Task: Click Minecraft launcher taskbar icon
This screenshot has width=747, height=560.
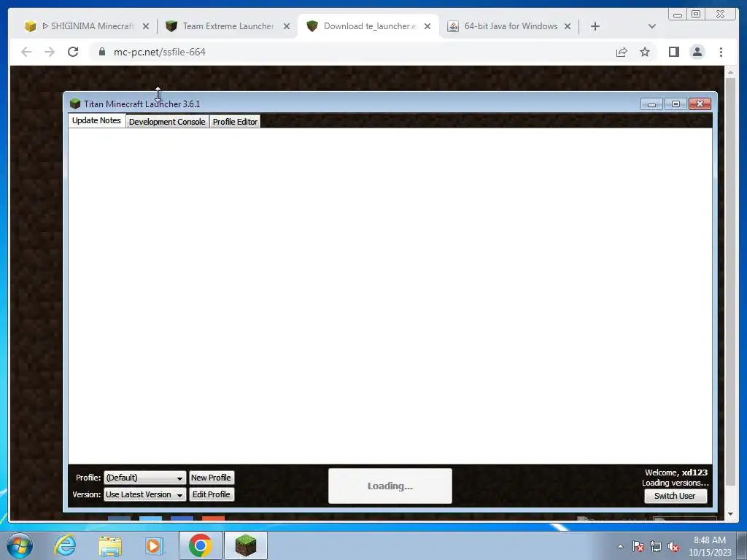Action: [246, 545]
